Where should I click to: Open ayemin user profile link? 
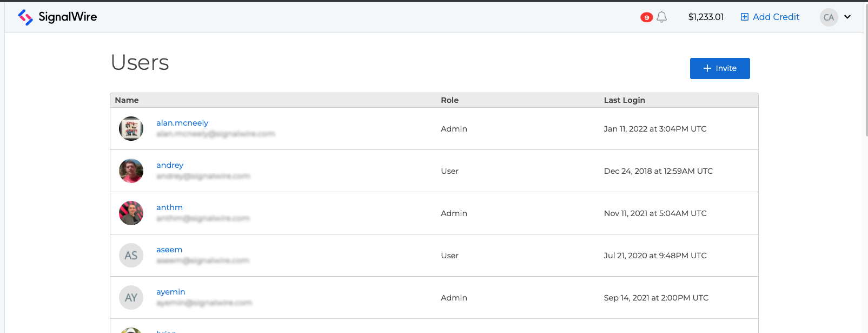170,292
